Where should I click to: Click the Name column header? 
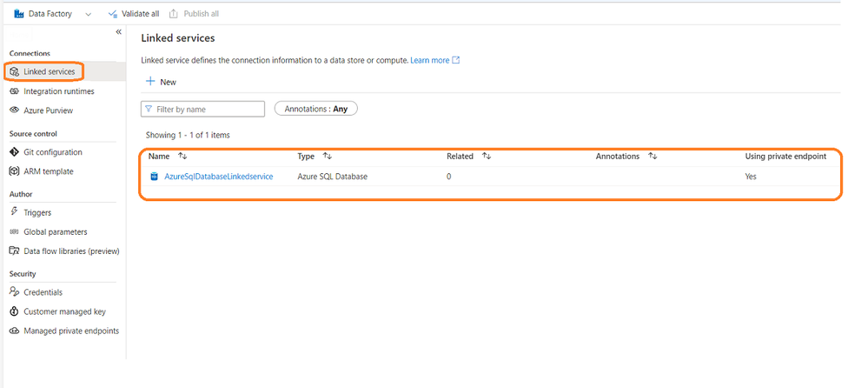click(x=159, y=157)
